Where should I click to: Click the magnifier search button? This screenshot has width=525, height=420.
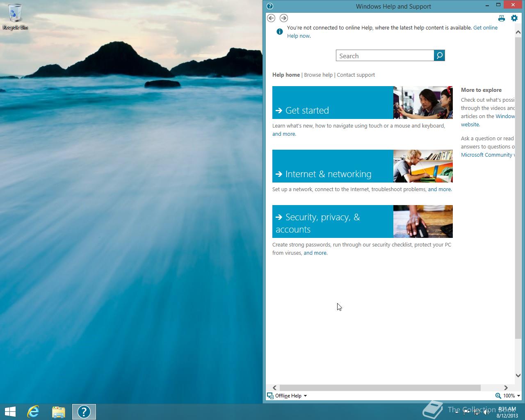click(x=439, y=55)
